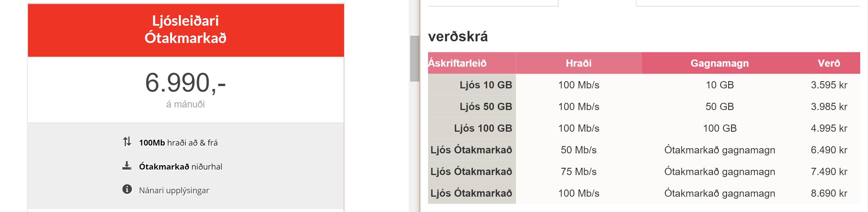Select the Ljós 10 GB plan row label
868x212 pixels.
[x=486, y=85]
